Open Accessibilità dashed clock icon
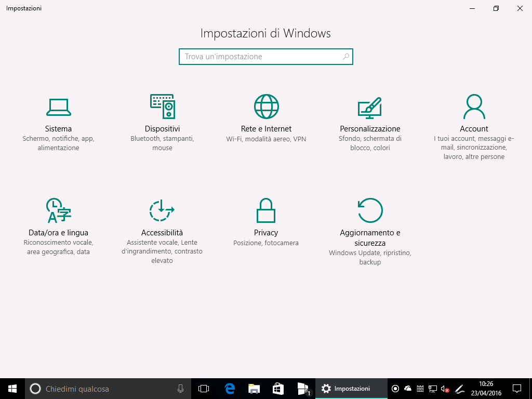This screenshot has width=532, height=399. point(162,210)
